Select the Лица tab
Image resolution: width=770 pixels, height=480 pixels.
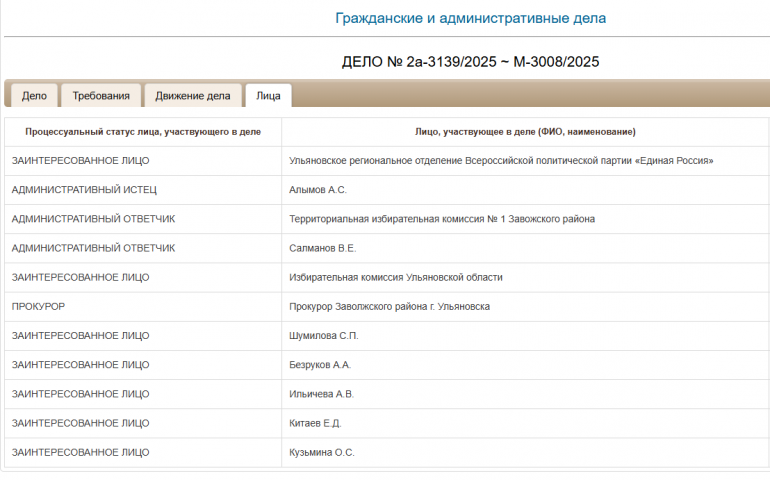(268, 96)
